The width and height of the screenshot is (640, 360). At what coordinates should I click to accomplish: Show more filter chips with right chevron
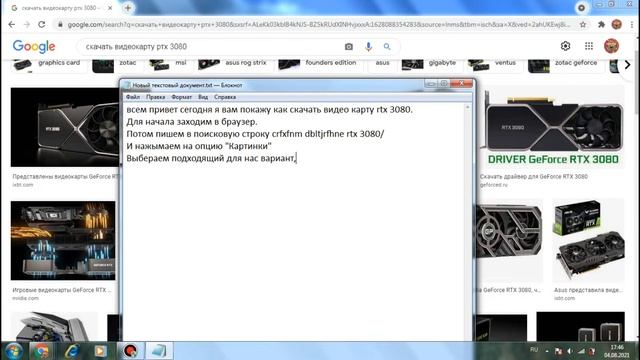click(627, 64)
